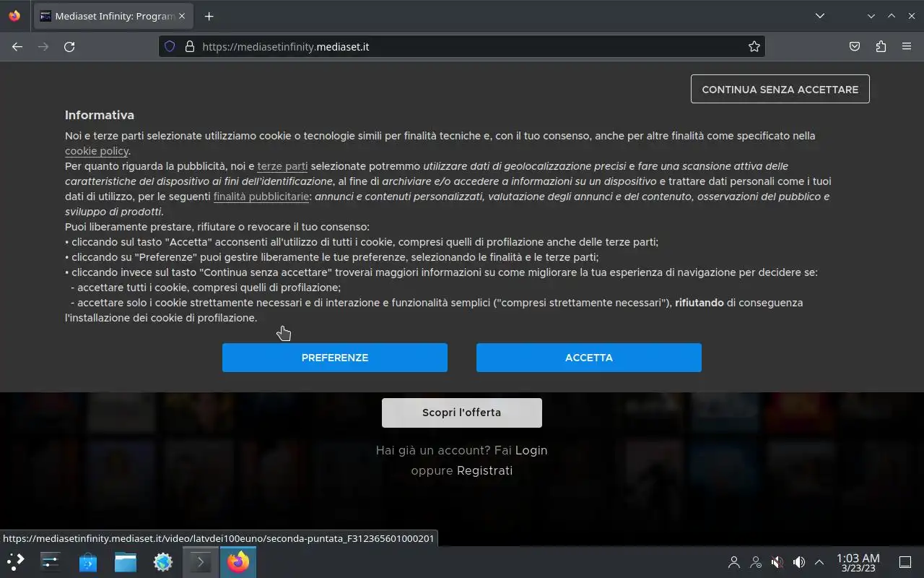Open the terze parti link

[282, 166]
